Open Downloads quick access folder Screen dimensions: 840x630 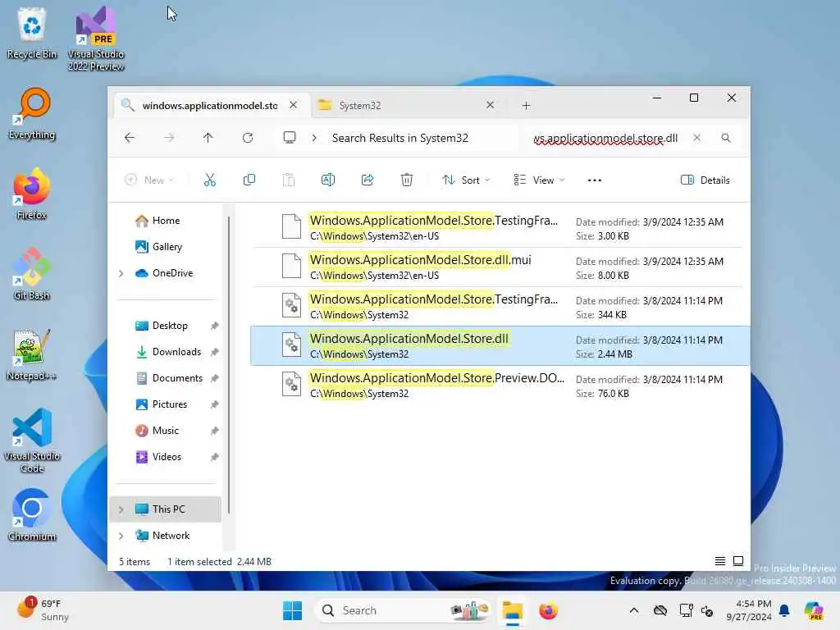[x=176, y=352]
